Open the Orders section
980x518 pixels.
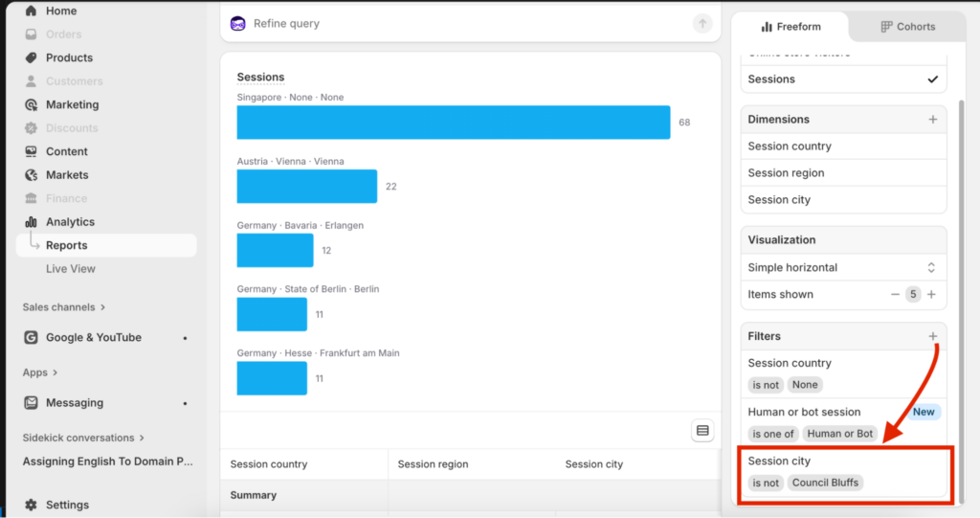pyautogui.click(x=63, y=34)
